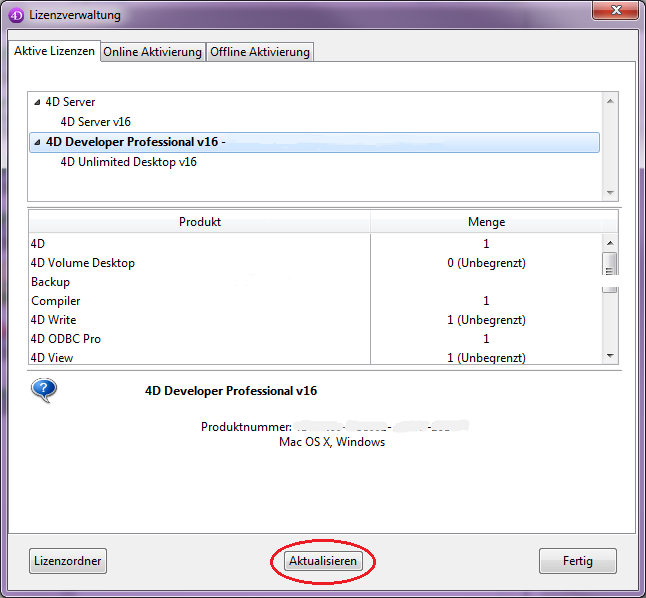Viewport: 646px width, 598px height.
Task: Click the Aktualisieren button
Action: point(323,561)
